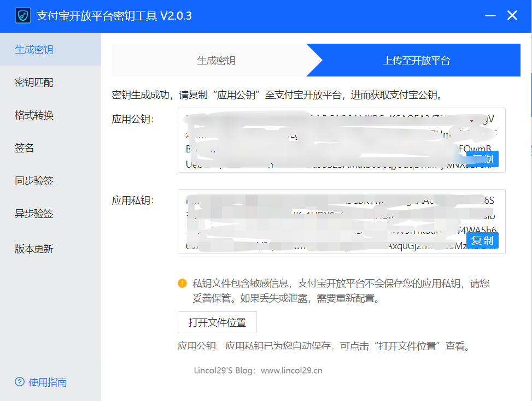This screenshot has width=532, height=401.
Task: Minimize the 支付宝开放平台密钥工具 window
Action: (x=490, y=16)
